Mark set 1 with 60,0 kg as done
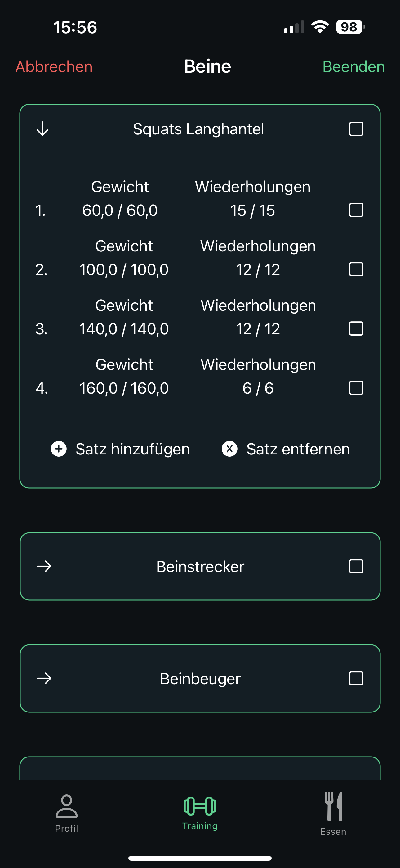Image resolution: width=400 pixels, height=868 pixels. tap(356, 210)
